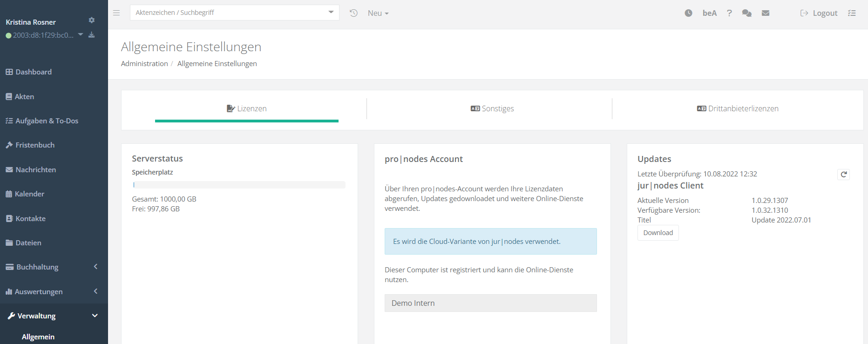
Task: Click the settings gear next to Kristina Rosner
Action: [92, 20]
